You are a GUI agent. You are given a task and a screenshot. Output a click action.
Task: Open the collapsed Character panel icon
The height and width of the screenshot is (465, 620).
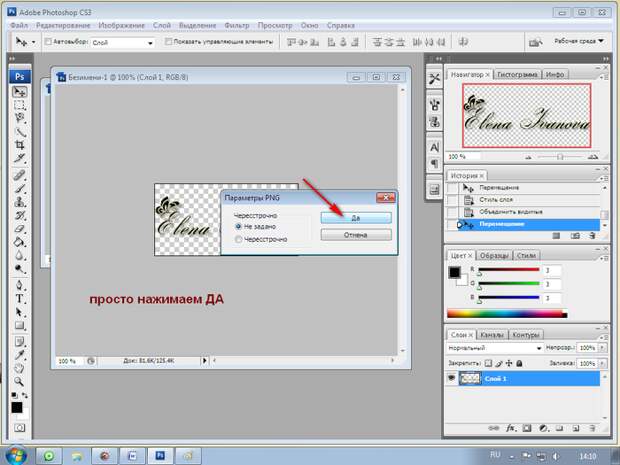point(434,147)
